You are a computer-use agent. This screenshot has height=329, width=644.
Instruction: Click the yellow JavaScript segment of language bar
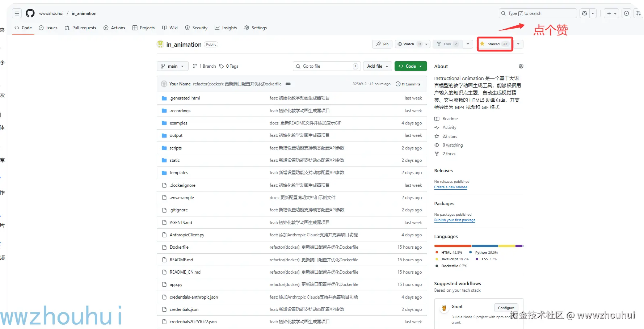(507, 246)
